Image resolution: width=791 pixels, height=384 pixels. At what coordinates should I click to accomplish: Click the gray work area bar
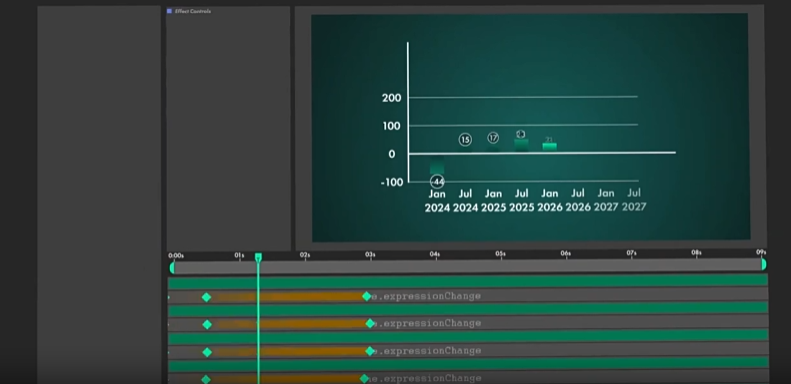coord(468,267)
